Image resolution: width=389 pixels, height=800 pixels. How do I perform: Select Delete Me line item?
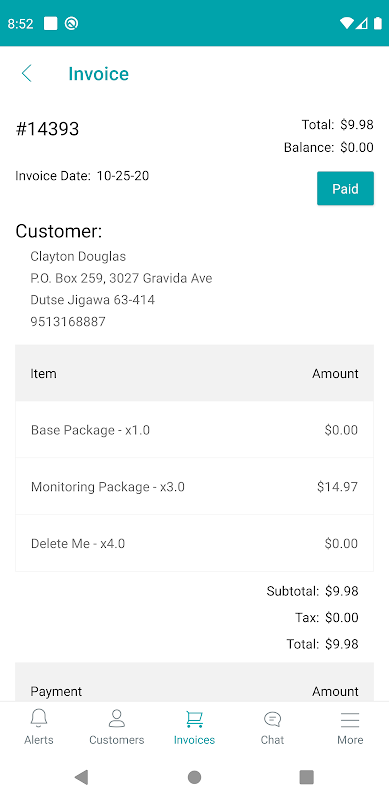click(194, 543)
